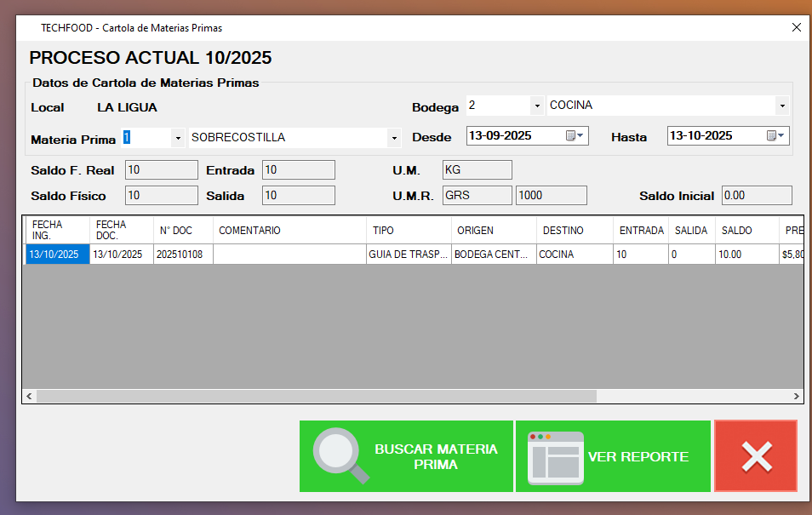Click the horizontal scrollbar right arrow
The image size is (812, 515).
pos(797,397)
